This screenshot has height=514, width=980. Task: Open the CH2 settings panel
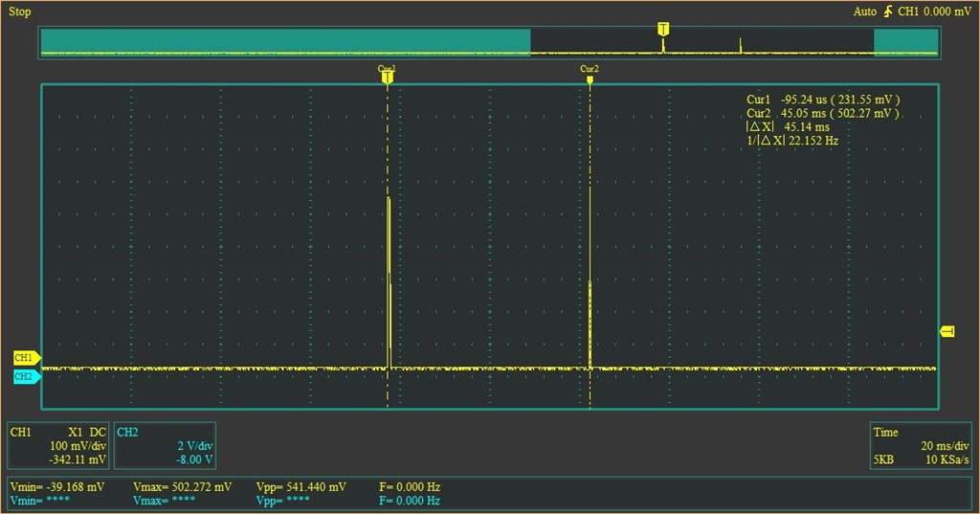(x=165, y=445)
